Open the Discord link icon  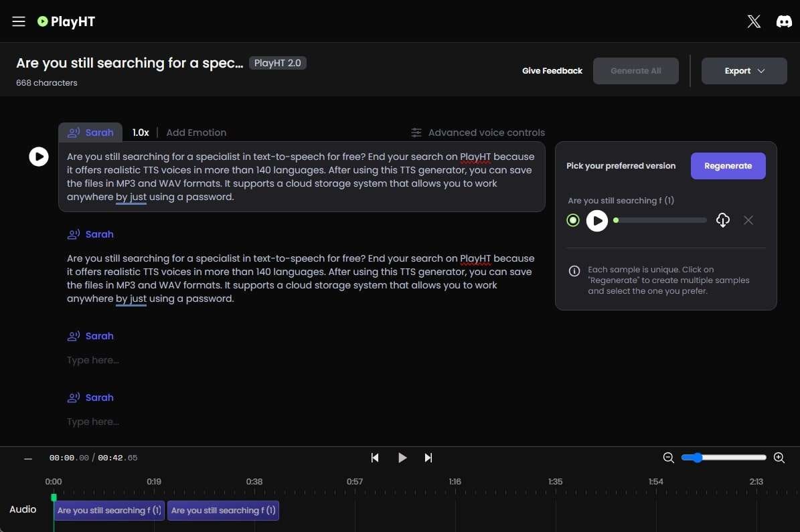click(784, 21)
